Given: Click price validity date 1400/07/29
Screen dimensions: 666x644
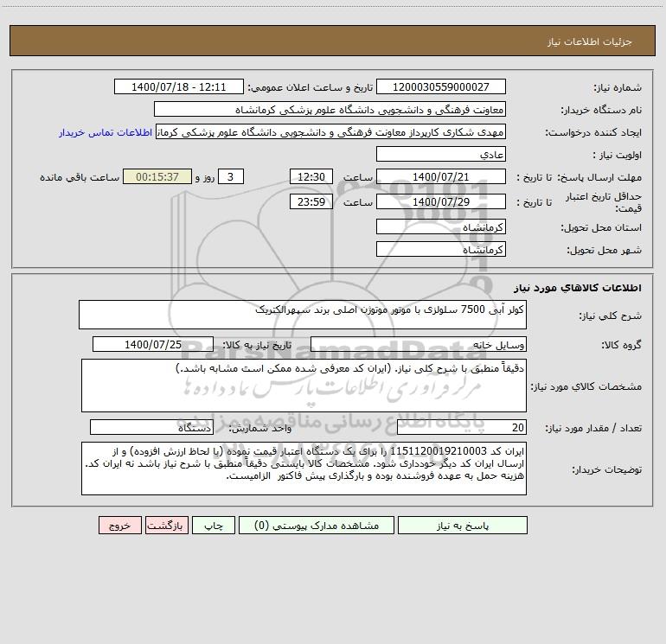Looking at the screenshot, I should 441,201.
